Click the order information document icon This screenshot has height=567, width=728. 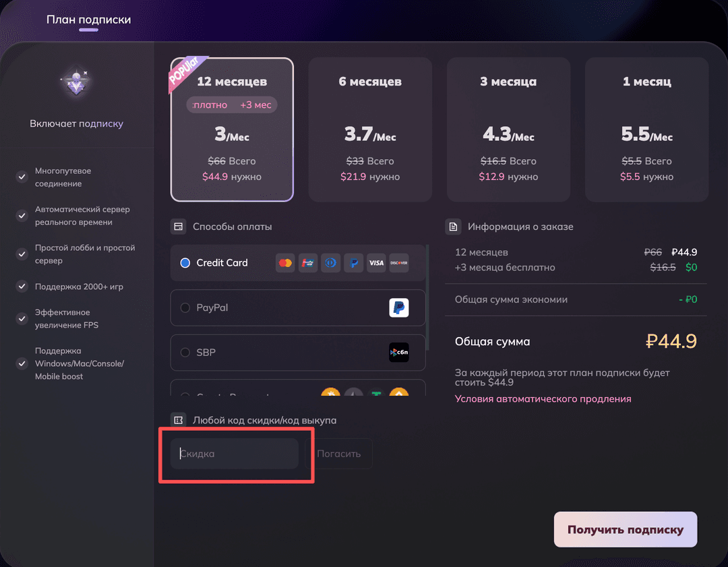454,227
